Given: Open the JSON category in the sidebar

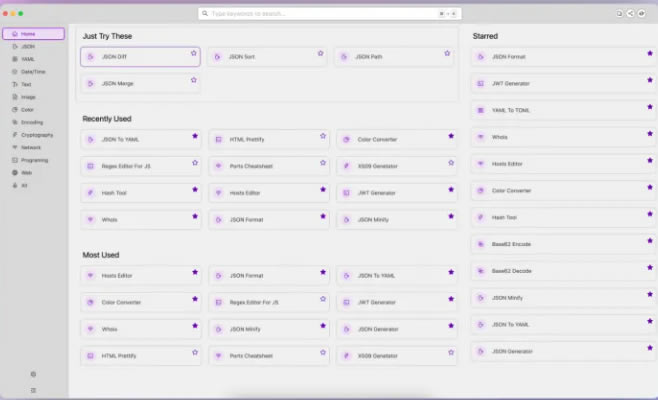Looking at the screenshot, I should tap(28, 46).
